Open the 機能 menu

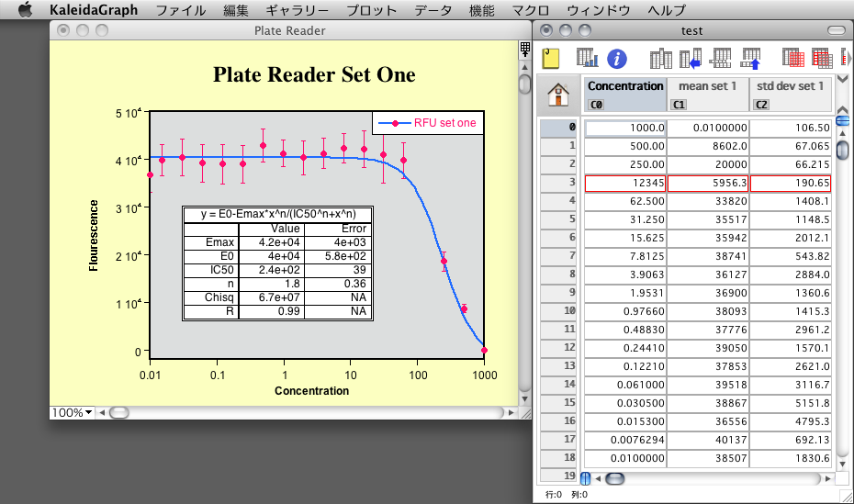coord(482,10)
